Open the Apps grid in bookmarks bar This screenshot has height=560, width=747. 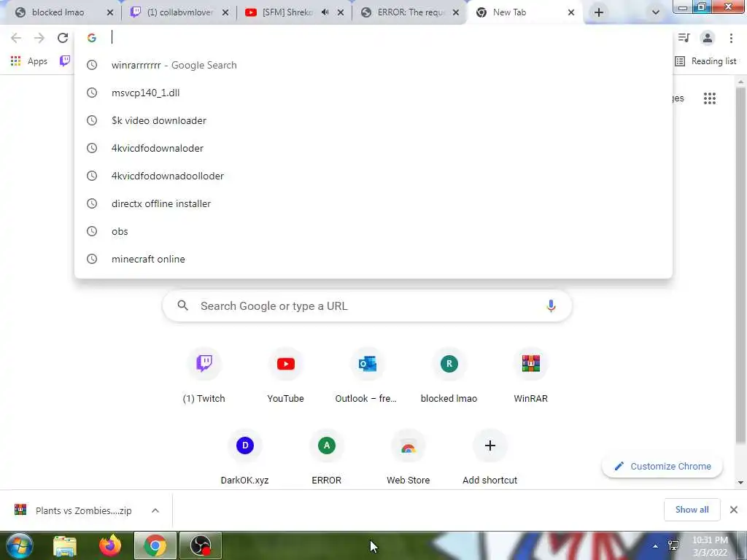pos(29,61)
